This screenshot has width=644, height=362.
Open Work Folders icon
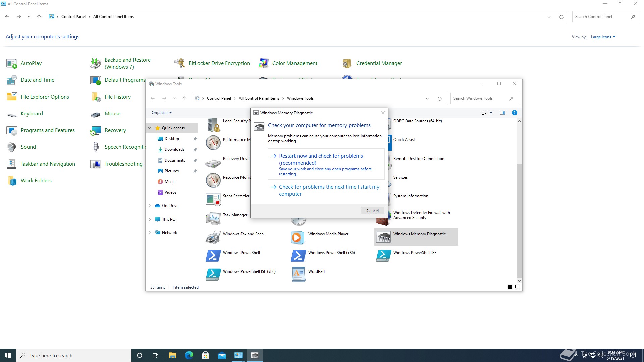pos(12,181)
